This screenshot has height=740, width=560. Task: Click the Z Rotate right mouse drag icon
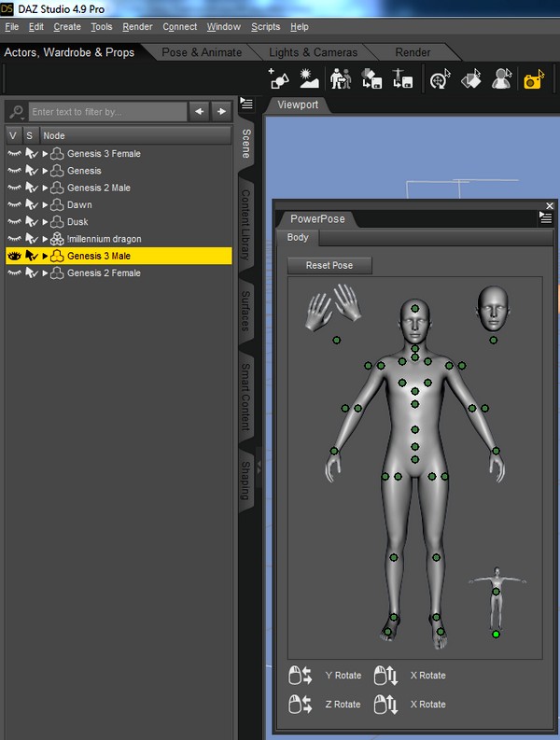point(301,705)
